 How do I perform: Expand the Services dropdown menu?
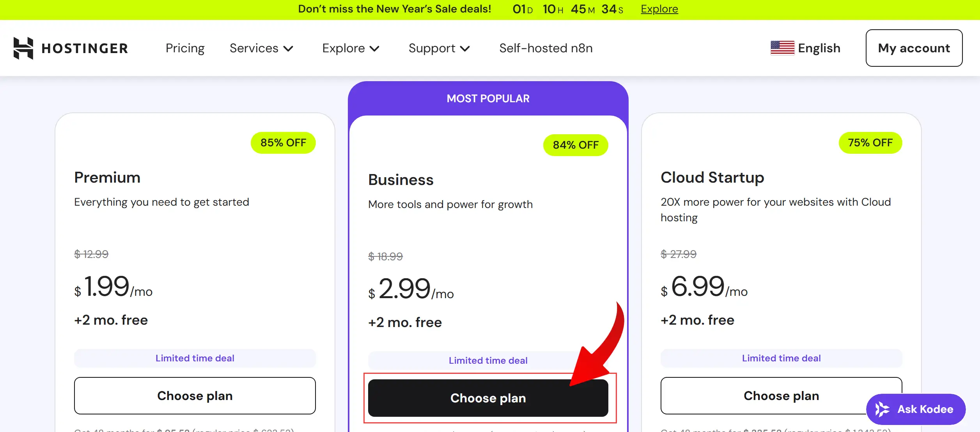pos(261,48)
